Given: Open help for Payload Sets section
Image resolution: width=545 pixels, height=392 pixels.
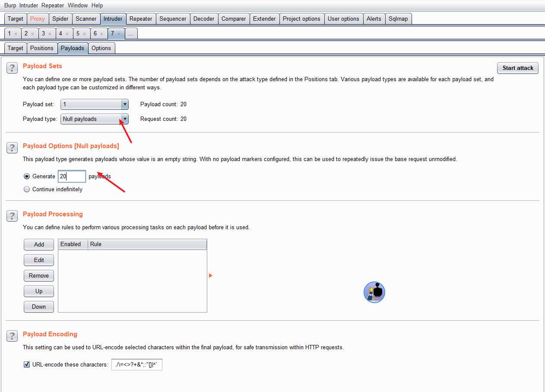Looking at the screenshot, I should tap(12, 68).
